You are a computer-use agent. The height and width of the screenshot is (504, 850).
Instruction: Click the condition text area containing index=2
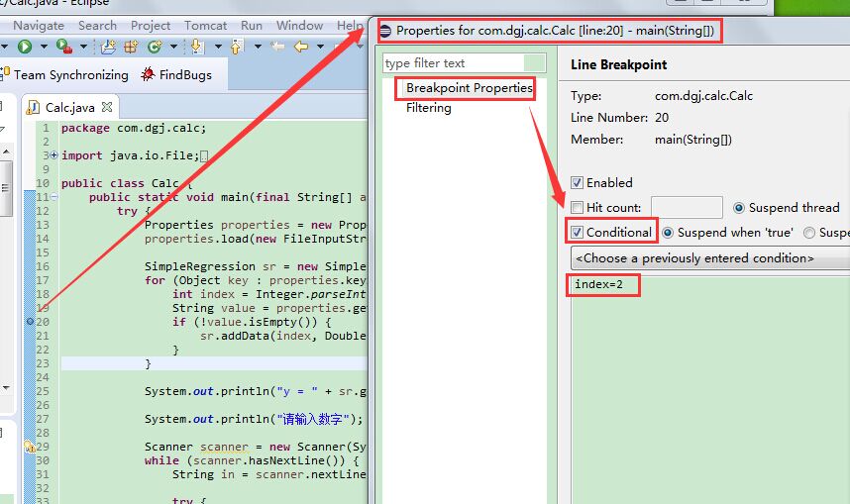pyautogui.click(x=710, y=390)
